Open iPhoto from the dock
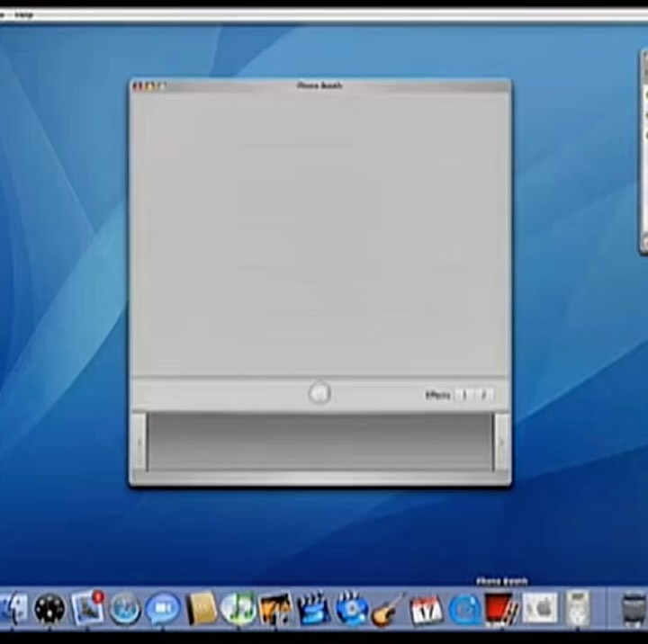The width and height of the screenshot is (648, 644). pyautogui.click(x=275, y=610)
